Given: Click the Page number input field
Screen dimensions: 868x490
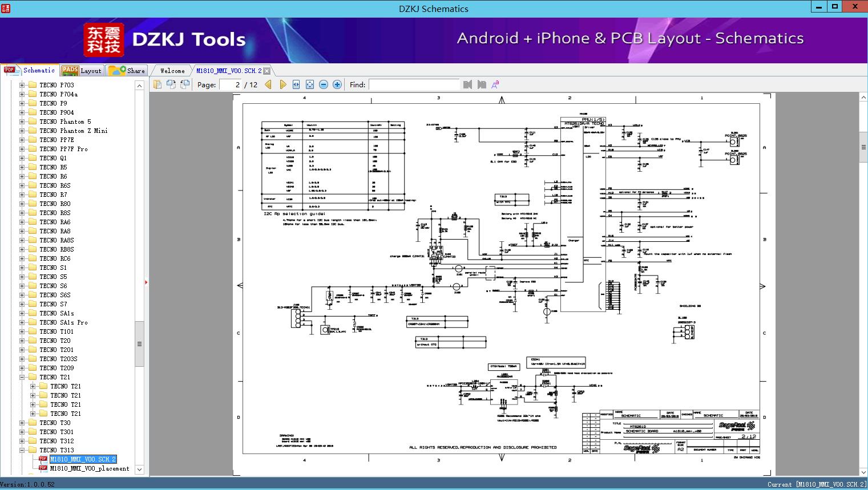Looking at the screenshot, I should click(231, 84).
